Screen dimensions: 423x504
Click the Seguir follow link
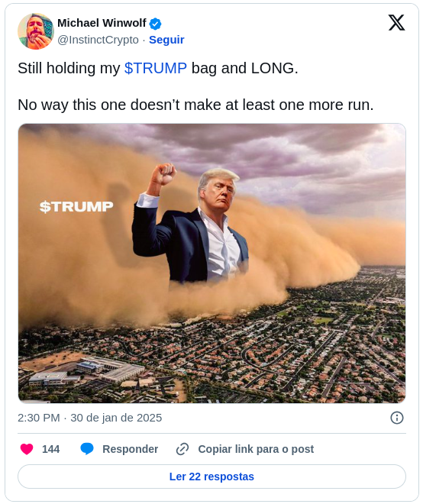click(x=166, y=40)
